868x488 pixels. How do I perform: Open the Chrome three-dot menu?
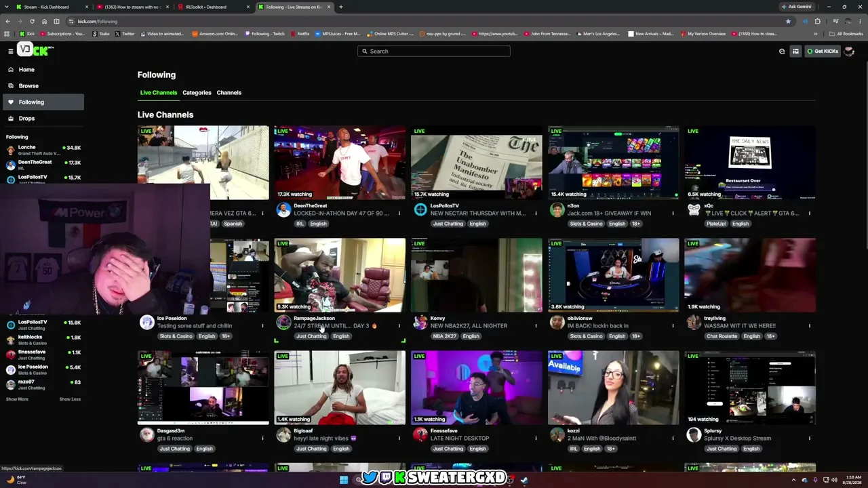861,21
